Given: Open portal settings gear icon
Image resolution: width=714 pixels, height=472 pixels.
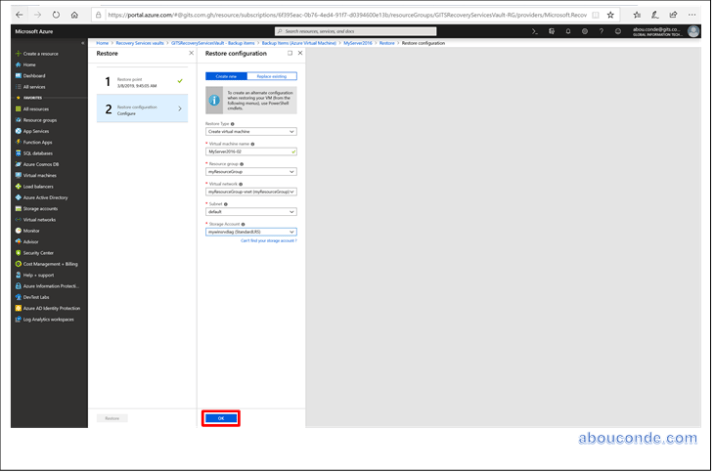Looking at the screenshot, I should click(585, 31).
